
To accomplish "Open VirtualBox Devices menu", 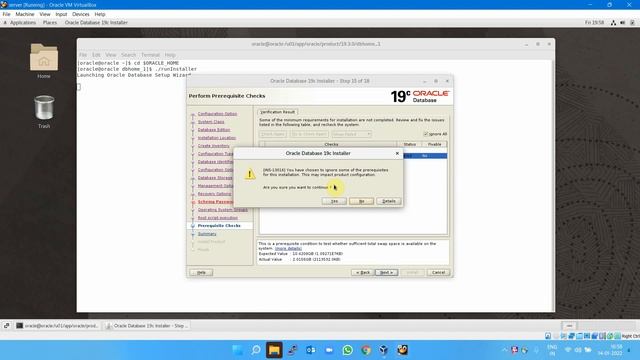I will point(80,14).
